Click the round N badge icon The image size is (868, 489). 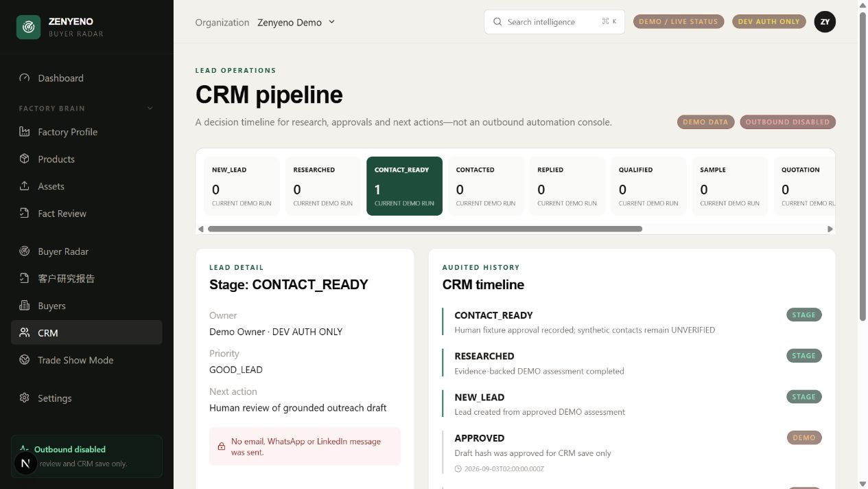[25, 464]
